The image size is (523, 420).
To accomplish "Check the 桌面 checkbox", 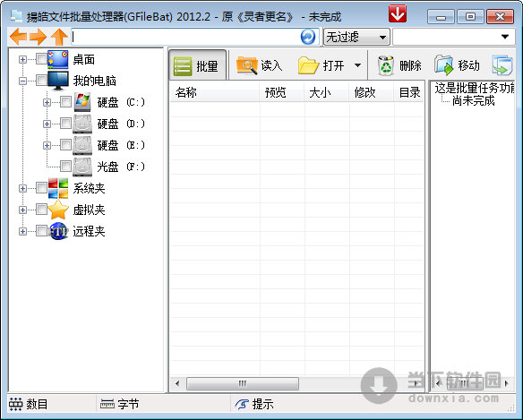I will [41, 59].
